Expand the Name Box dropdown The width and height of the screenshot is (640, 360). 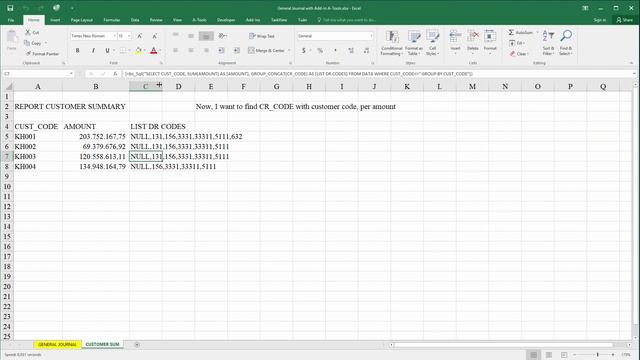pyautogui.click(x=71, y=74)
